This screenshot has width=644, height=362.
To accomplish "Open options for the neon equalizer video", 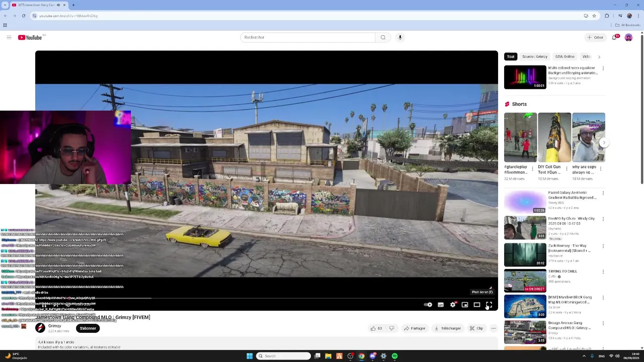I will tap(603, 68).
